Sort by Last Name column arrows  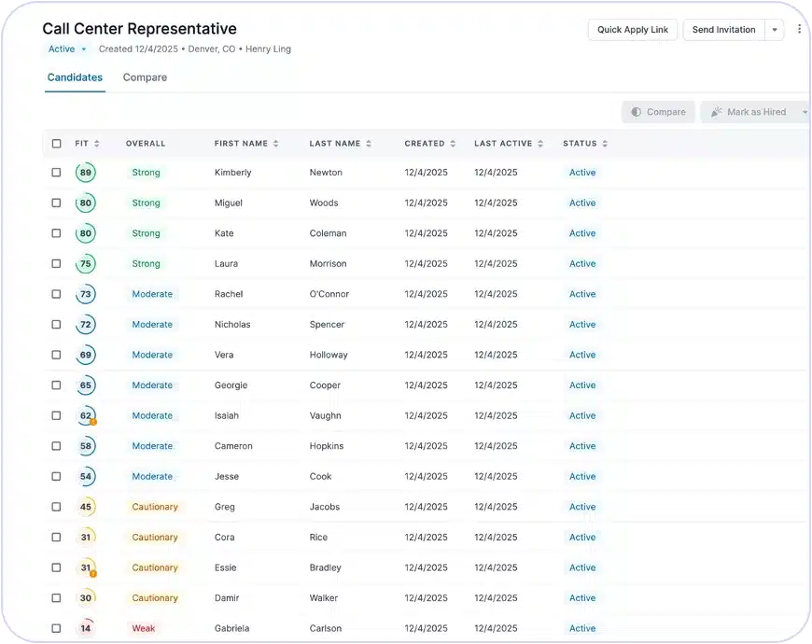(369, 144)
